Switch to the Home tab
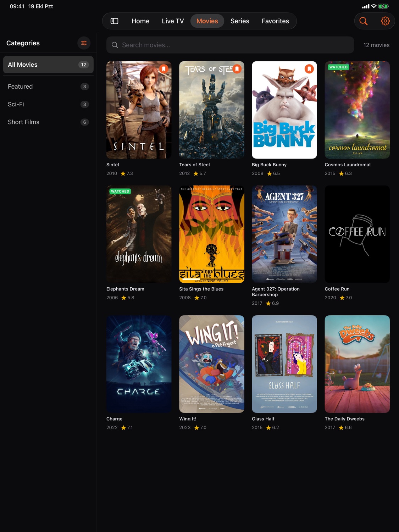The height and width of the screenshot is (532, 399). point(140,21)
